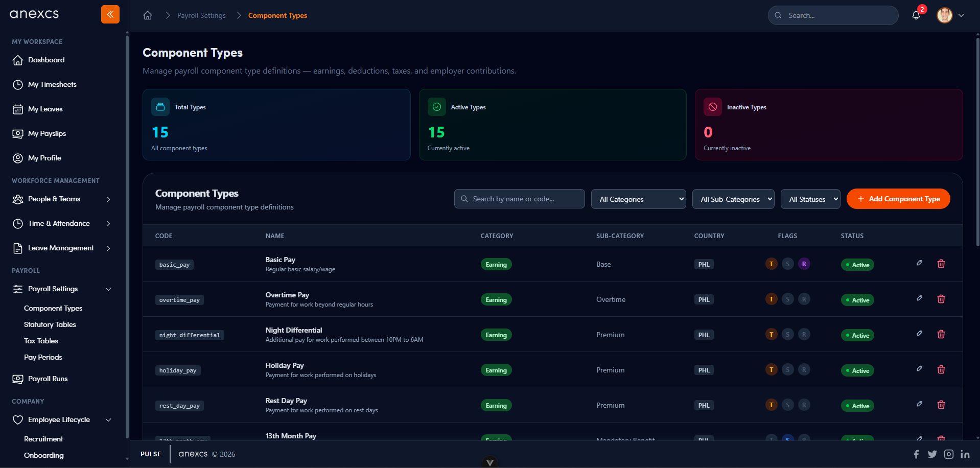The image size is (980, 468).
Task: Open Onboarding in sidebar
Action: (44, 455)
